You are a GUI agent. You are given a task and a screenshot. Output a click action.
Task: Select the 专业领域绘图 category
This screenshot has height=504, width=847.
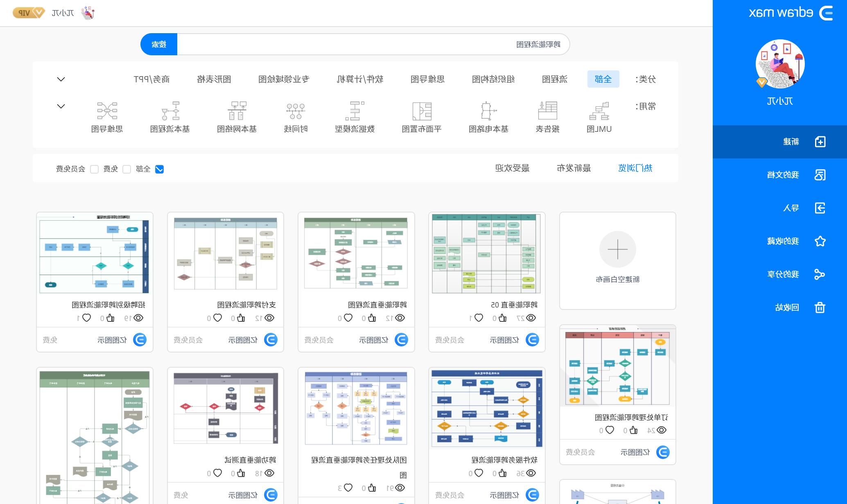coord(284,79)
